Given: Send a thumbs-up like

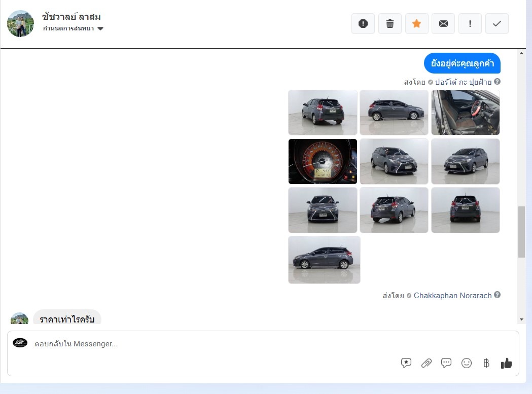Looking at the screenshot, I should click(506, 364).
